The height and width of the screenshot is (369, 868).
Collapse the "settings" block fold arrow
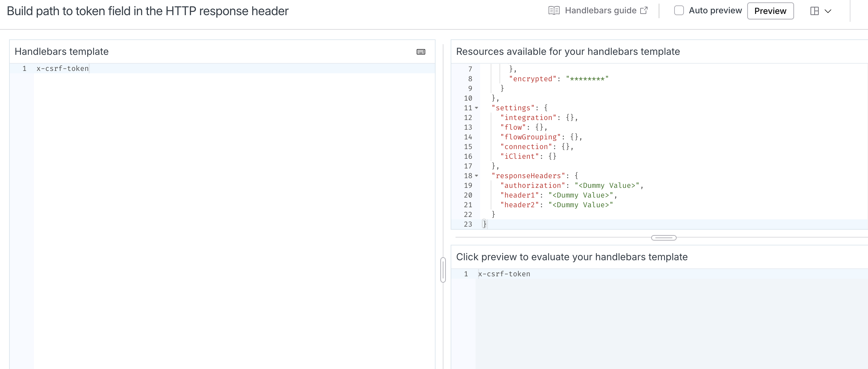[x=476, y=108]
